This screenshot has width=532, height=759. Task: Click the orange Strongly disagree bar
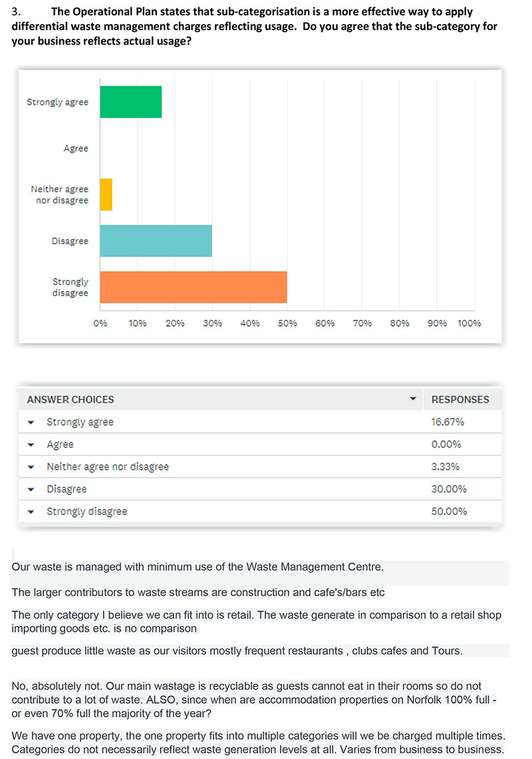point(194,287)
